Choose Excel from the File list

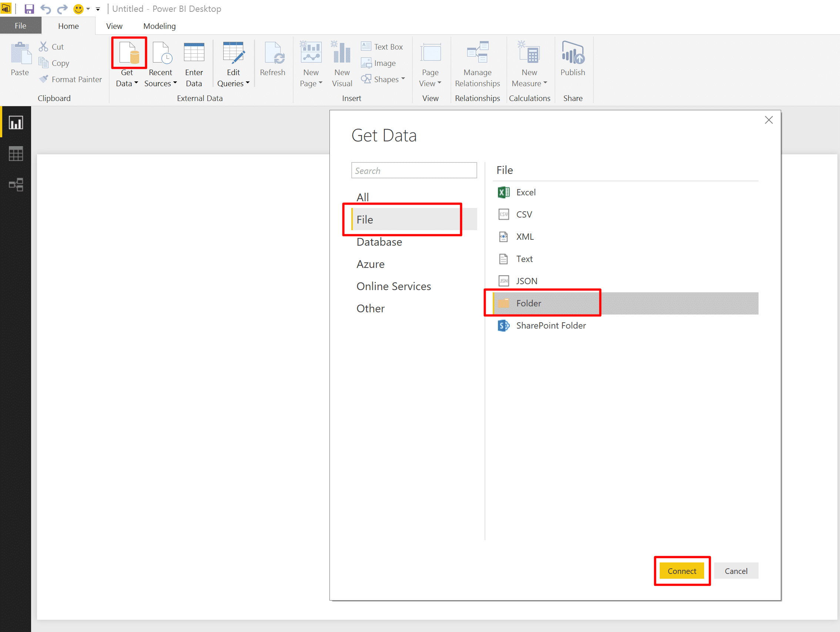(x=525, y=192)
